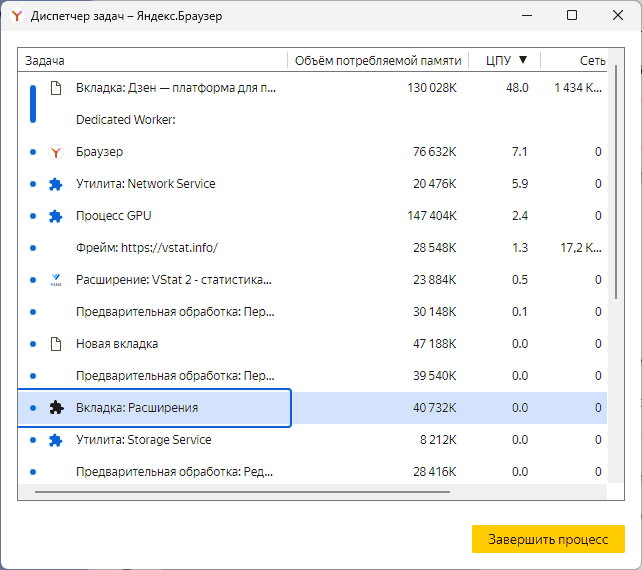Click the vertical scrollbar thumb
Screen dimensions: 642x570
615,182
